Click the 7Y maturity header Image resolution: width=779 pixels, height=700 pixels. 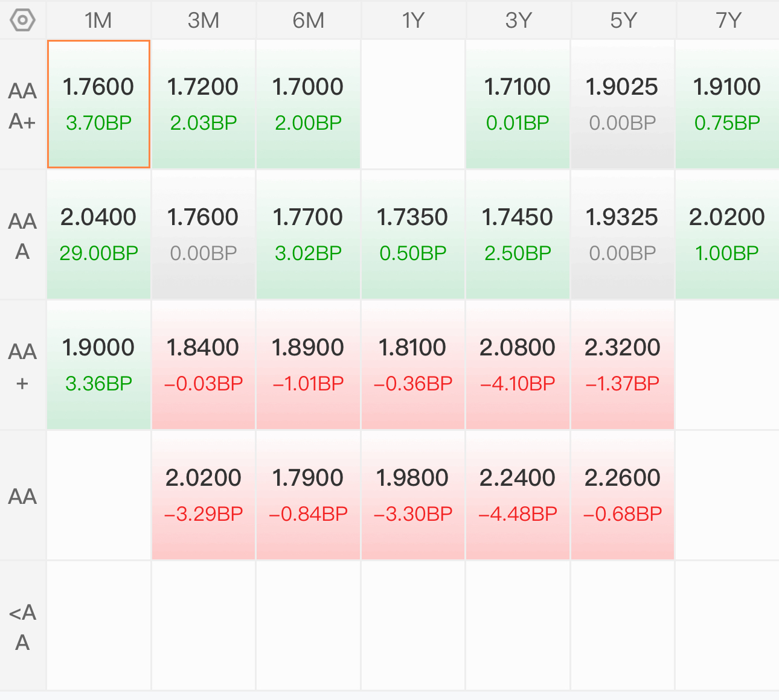point(728,21)
